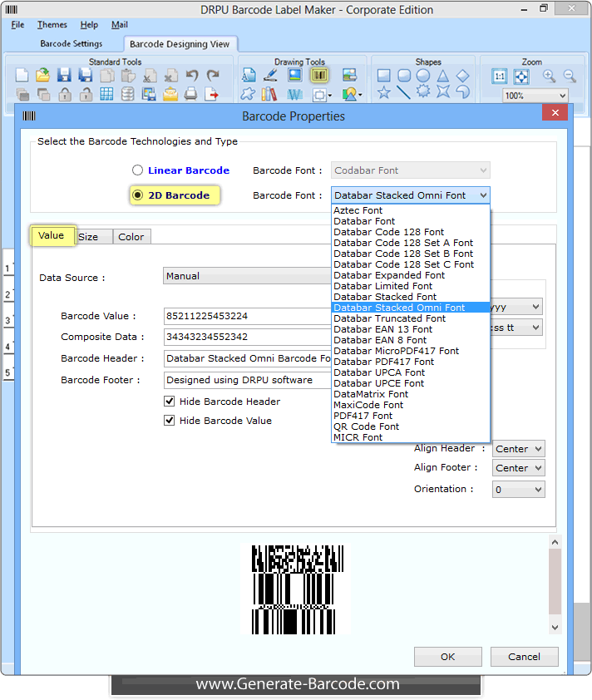Select the Value tab
592x700 pixels.
tap(52, 235)
